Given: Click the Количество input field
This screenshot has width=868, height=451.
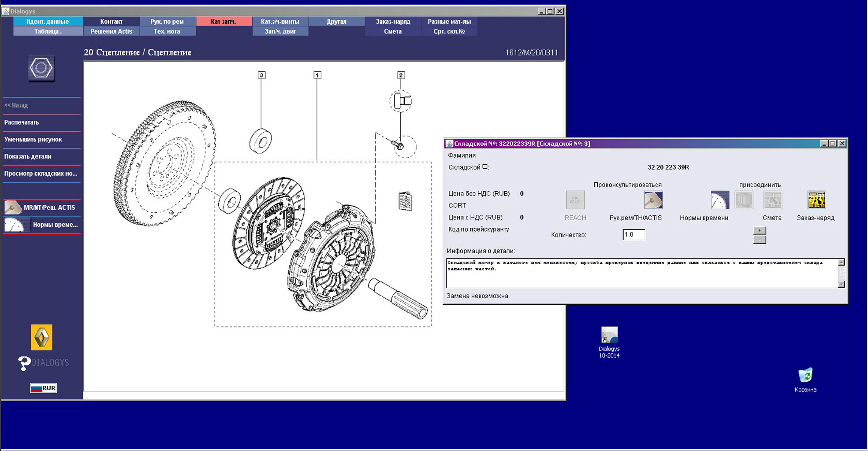Looking at the screenshot, I should click(633, 235).
